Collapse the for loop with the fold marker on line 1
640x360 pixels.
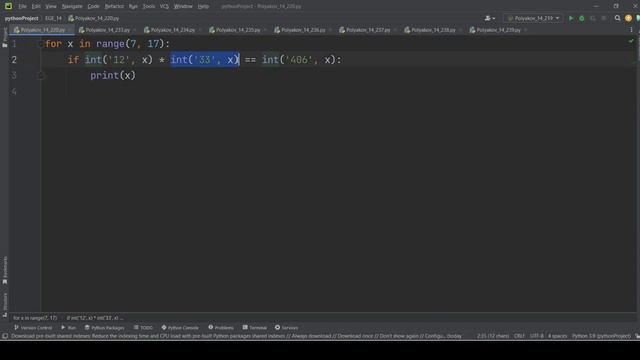[x=40, y=44]
